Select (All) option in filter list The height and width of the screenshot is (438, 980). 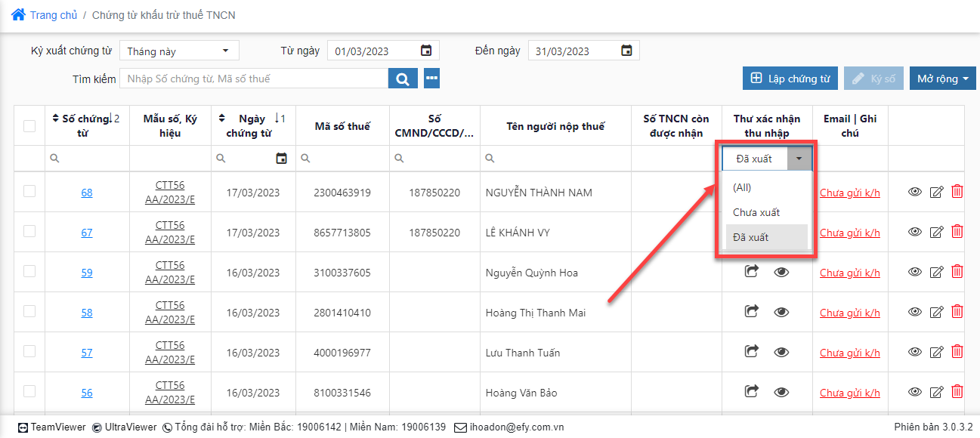(742, 187)
